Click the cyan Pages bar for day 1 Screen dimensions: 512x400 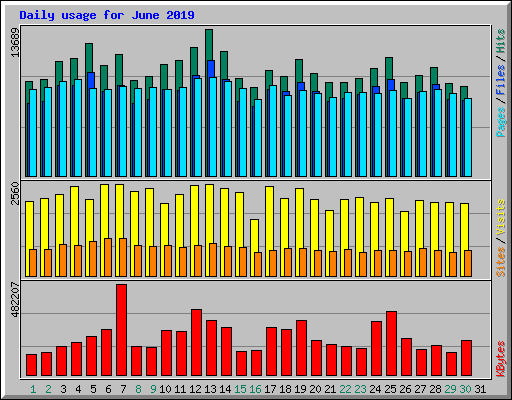point(33,133)
